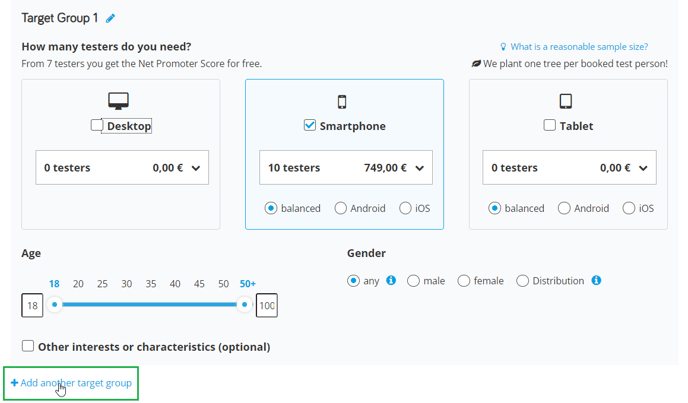The height and width of the screenshot is (403, 688).
Task: Choose the female gender radio button
Action: [464, 281]
